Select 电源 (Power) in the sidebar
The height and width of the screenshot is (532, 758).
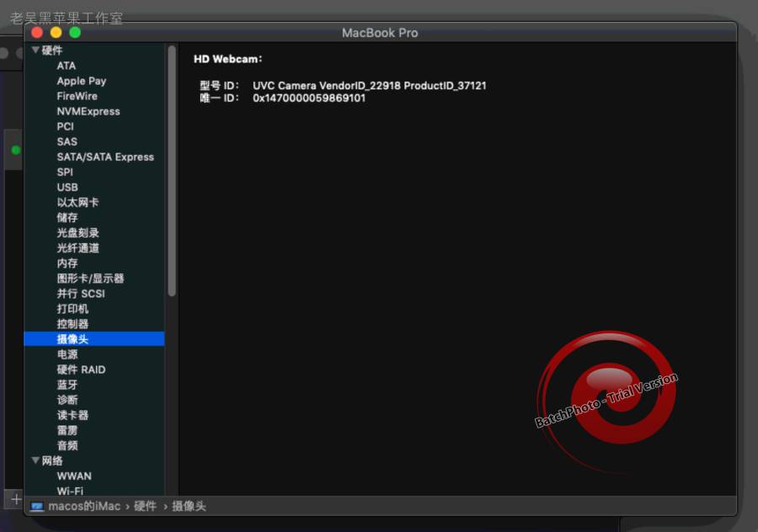66,354
